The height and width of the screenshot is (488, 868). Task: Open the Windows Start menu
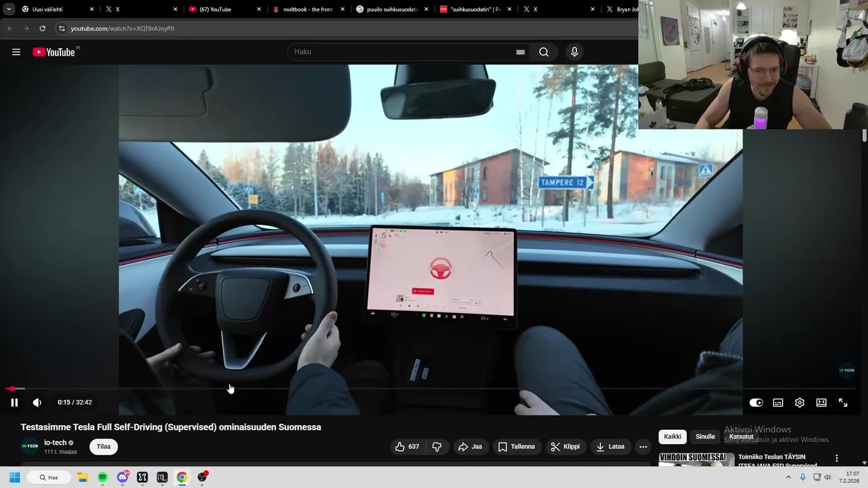click(x=14, y=477)
